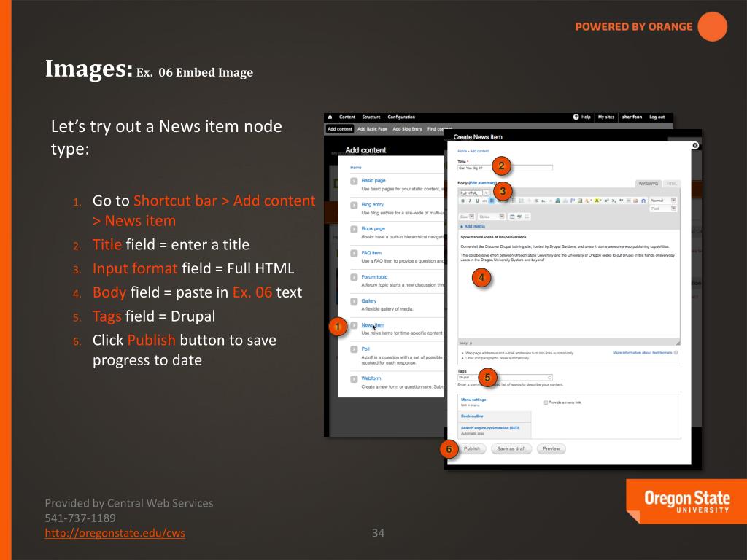
Task: Open the Structure menu in admin toolbar
Action: [371, 117]
